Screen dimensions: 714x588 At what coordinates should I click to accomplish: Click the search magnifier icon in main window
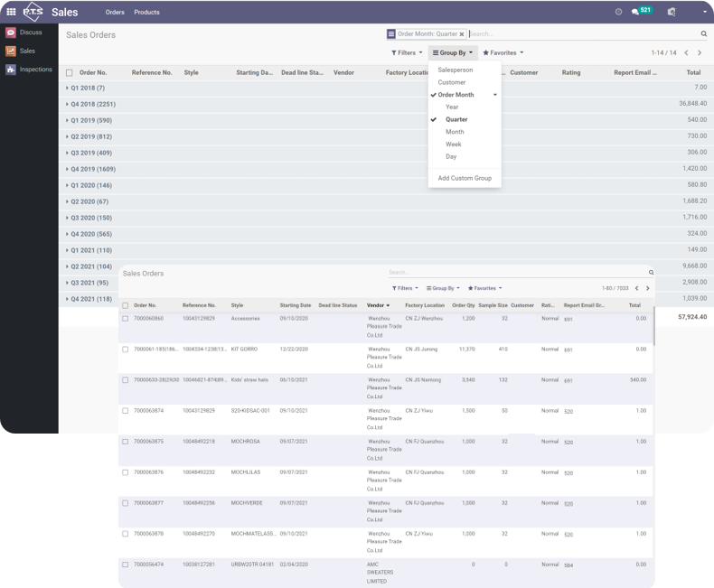703,33
